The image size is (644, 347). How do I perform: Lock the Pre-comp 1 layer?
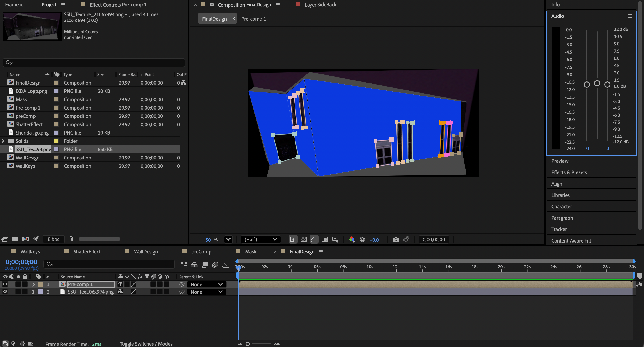point(25,284)
